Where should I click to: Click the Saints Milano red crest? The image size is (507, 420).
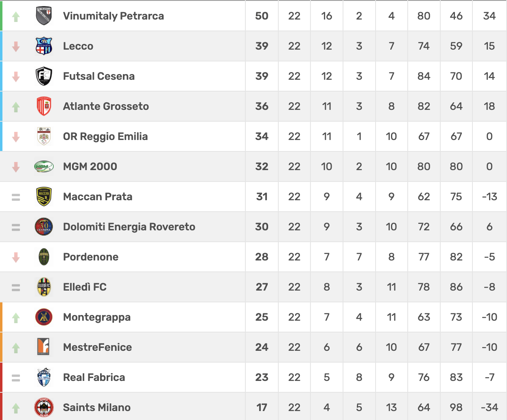click(44, 407)
